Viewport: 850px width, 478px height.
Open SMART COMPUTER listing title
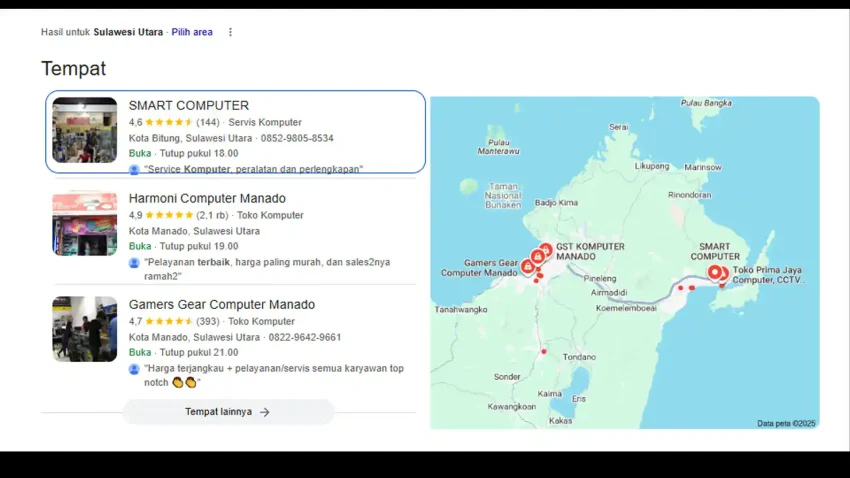pyautogui.click(x=189, y=106)
